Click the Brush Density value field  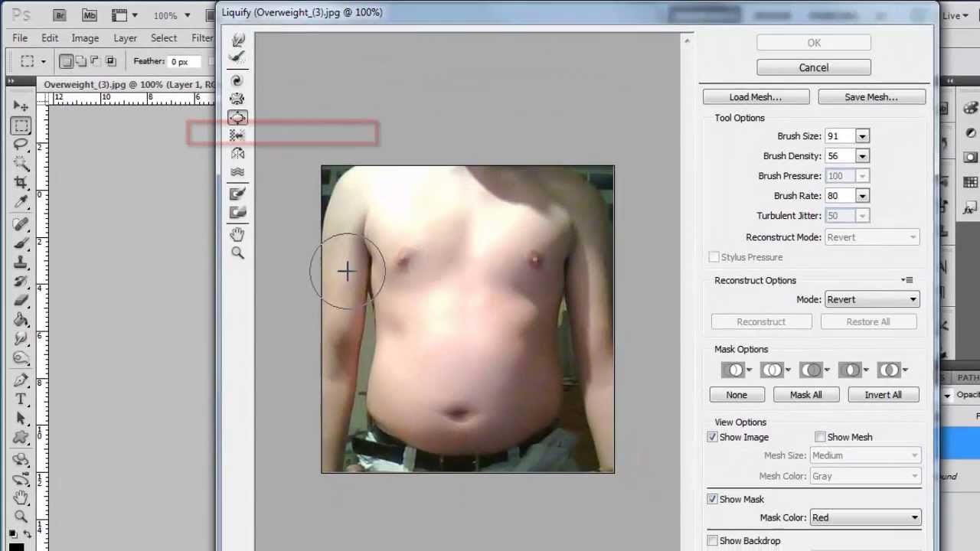(x=840, y=156)
